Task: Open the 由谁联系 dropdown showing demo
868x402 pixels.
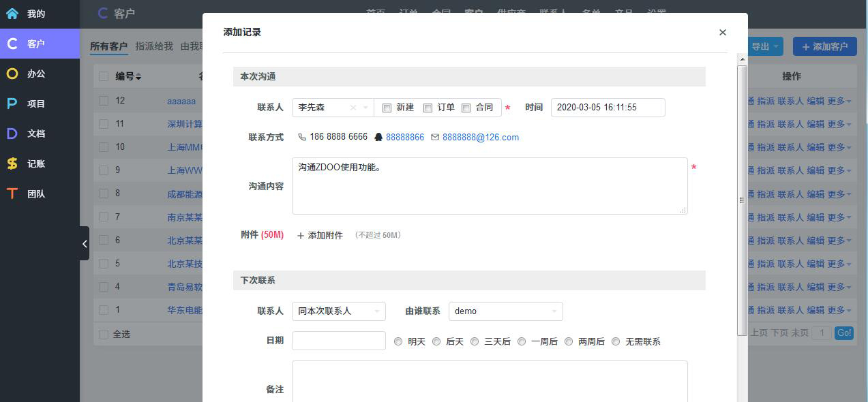Action: click(505, 311)
